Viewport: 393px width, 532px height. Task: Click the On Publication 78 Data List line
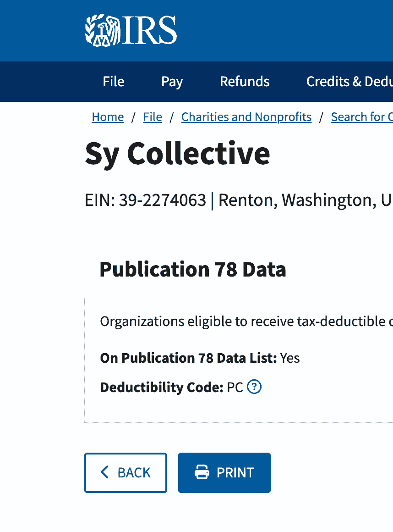point(200,358)
